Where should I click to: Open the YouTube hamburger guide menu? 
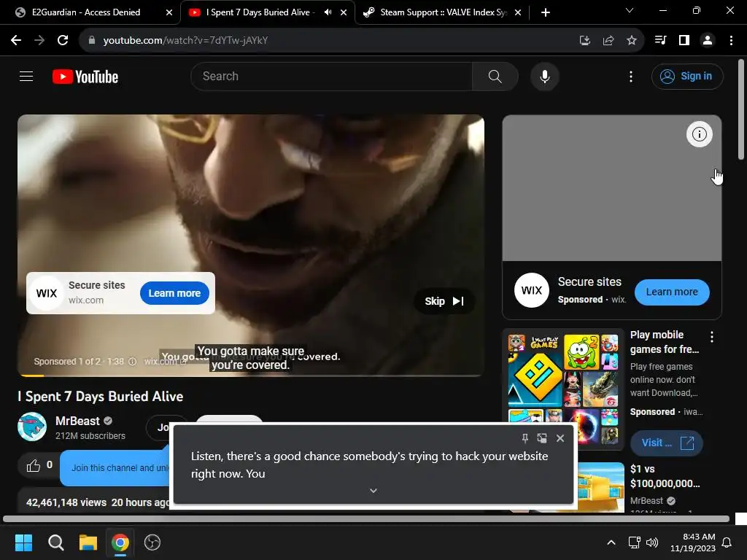[26, 76]
